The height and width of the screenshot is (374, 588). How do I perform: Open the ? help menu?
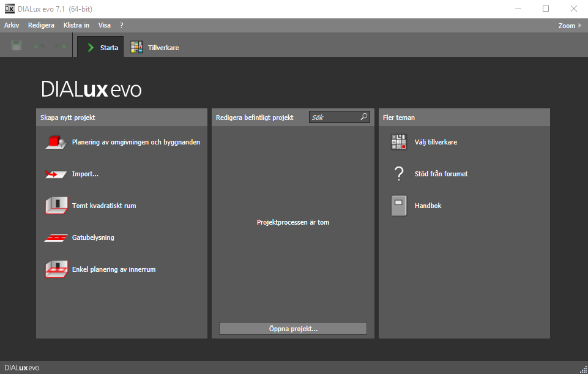122,25
